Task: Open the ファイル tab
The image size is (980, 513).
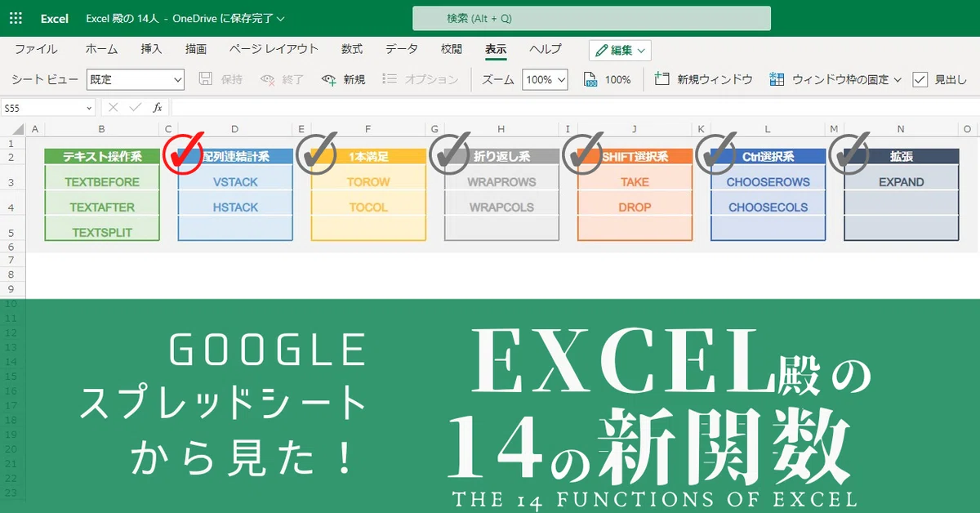Action: pyautogui.click(x=36, y=49)
